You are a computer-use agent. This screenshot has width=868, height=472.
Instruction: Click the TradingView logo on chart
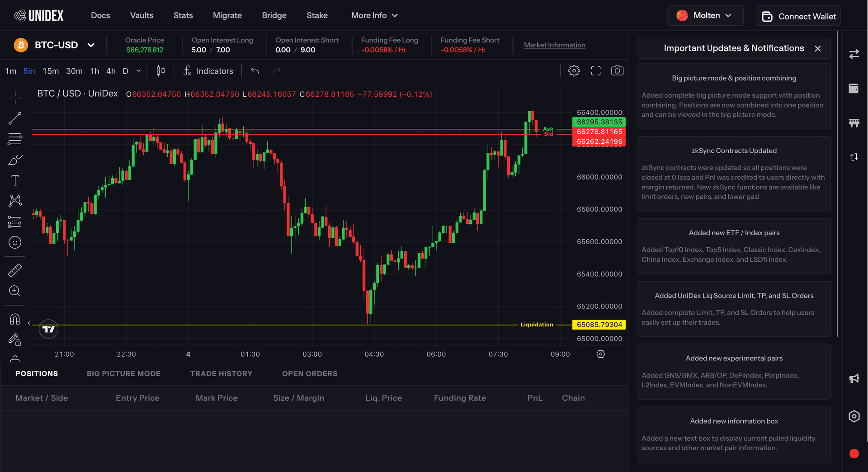[49, 329]
